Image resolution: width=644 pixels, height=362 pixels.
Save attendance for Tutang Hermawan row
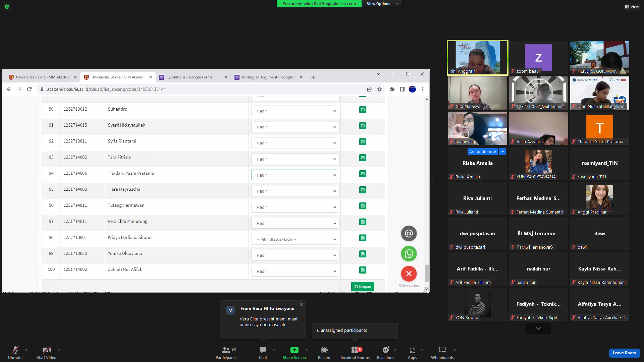(363, 206)
